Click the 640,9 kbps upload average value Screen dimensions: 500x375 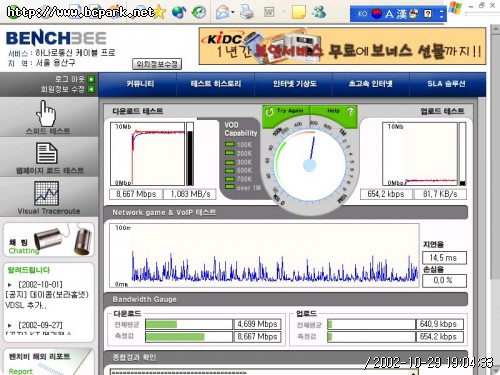coord(440,324)
